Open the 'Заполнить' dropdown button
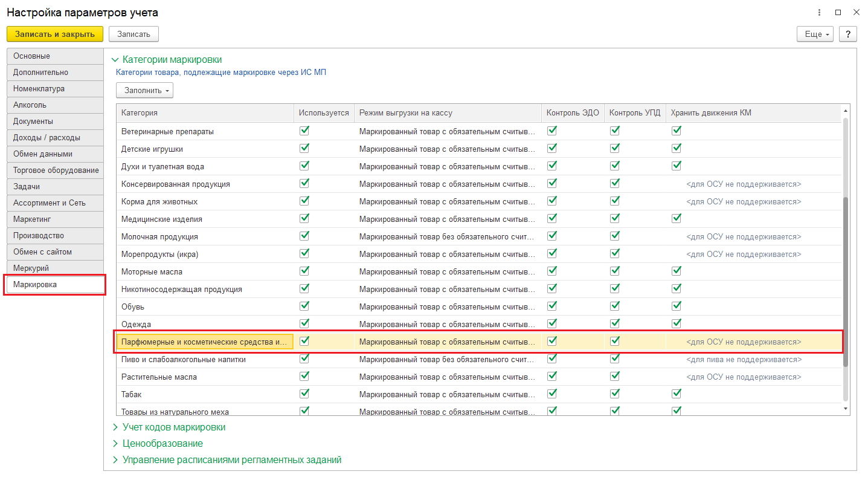This screenshot has height=477, width=868. pos(144,91)
